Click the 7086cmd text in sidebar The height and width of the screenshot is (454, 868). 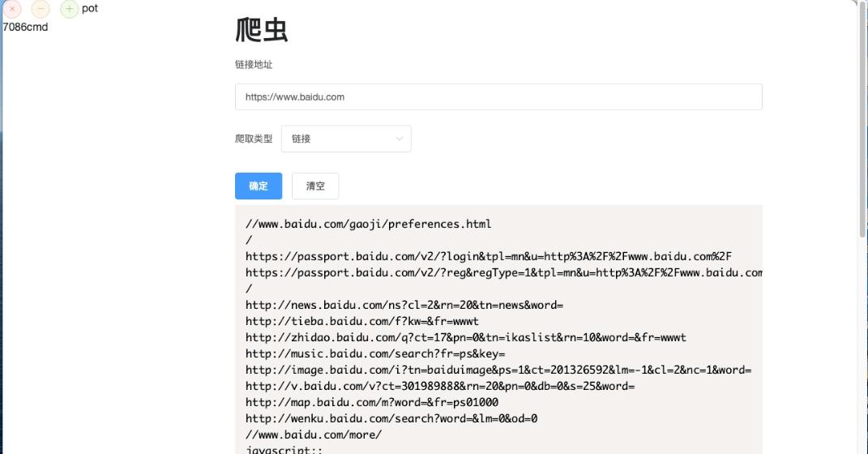[25, 27]
